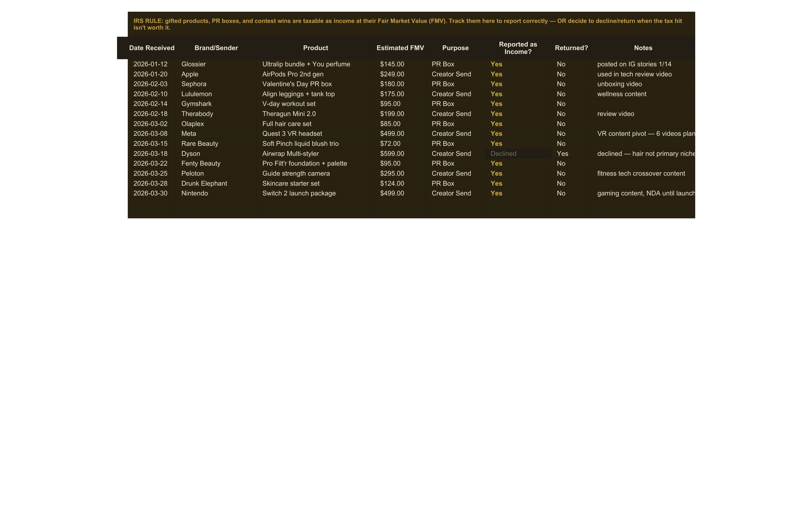Select the Yes value in Returned? column
The height and width of the screenshot is (525, 812).
(572, 153)
